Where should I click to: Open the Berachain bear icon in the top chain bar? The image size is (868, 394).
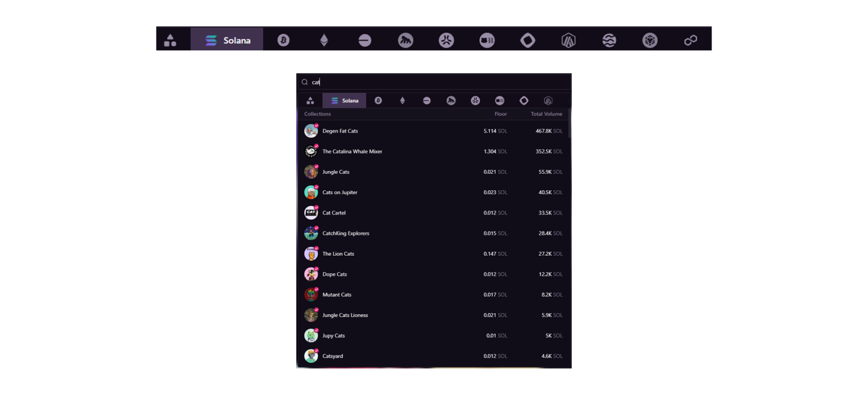405,40
